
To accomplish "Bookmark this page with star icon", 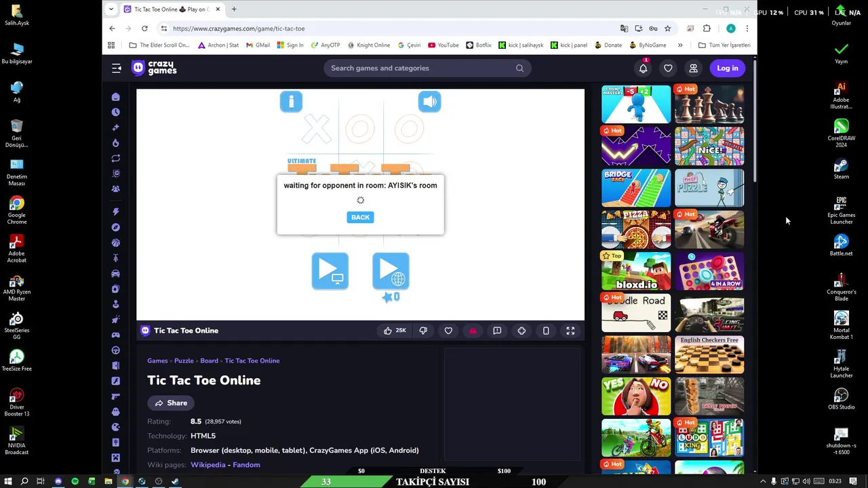I will (667, 28).
